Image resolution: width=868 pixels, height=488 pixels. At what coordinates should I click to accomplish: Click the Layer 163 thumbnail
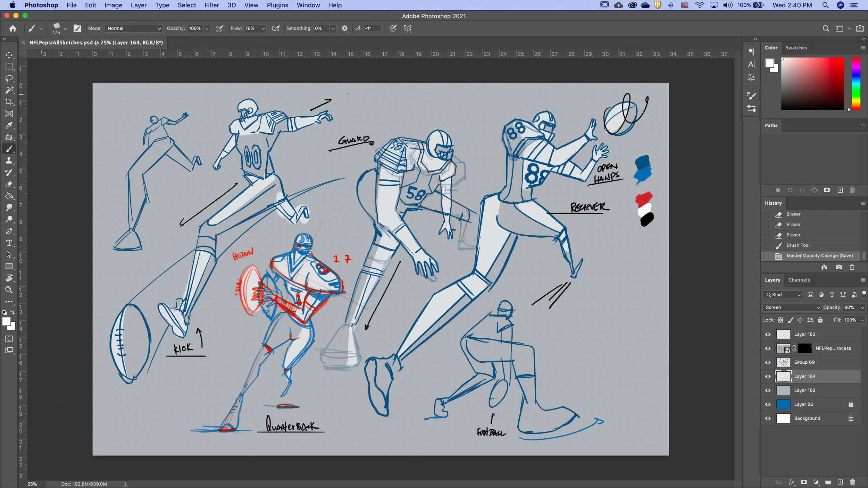coord(783,334)
